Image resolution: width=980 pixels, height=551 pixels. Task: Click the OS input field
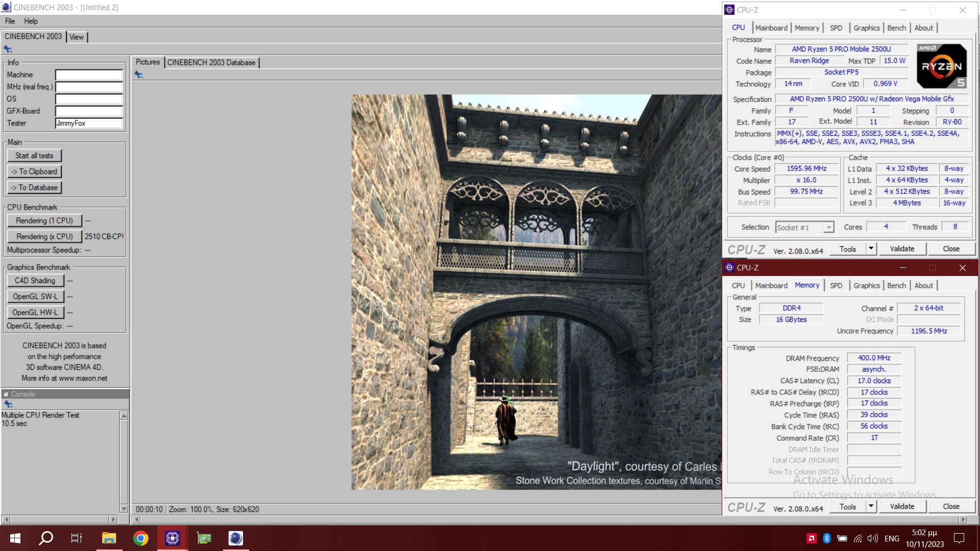coord(89,99)
